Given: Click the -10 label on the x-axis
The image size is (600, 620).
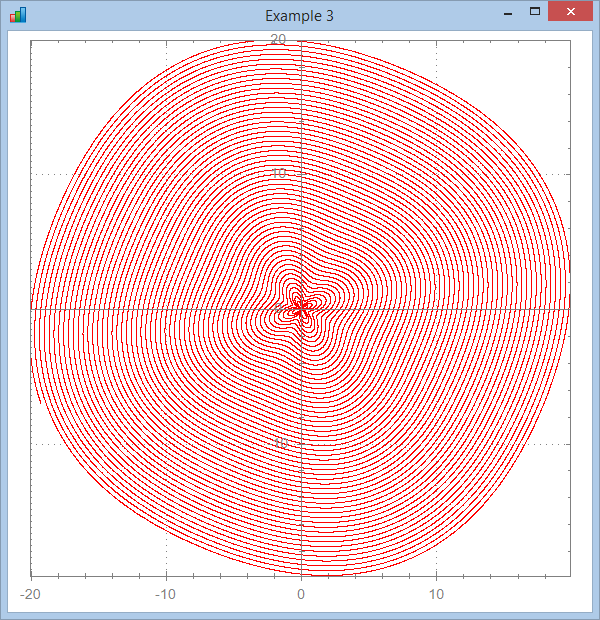Looking at the screenshot, I should [165, 594].
